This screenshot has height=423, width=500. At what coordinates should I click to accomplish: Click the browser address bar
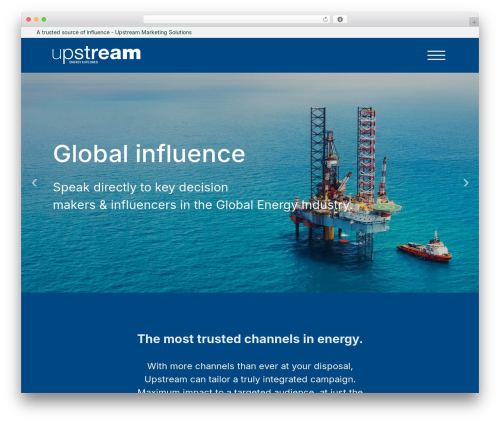click(x=236, y=19)
